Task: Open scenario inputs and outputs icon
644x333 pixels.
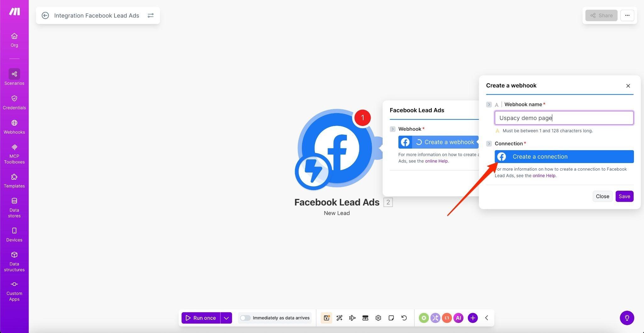Action: [365, 318]
